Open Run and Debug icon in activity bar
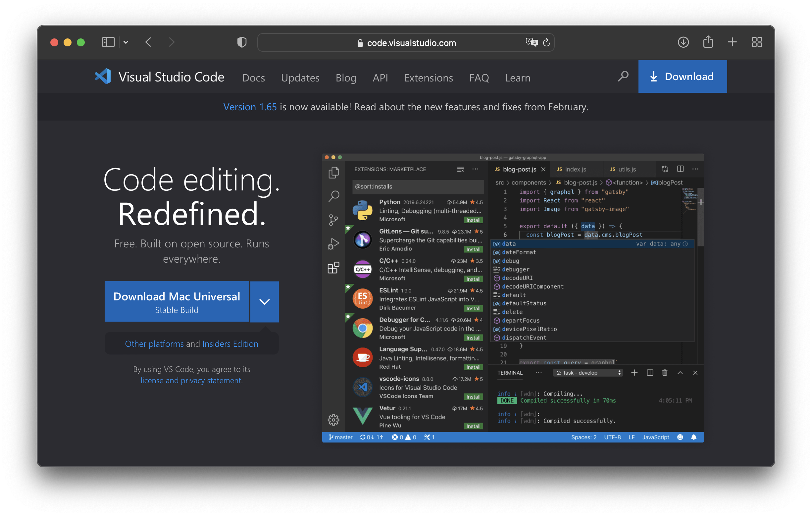The image size is (812, 516). pos(333,244)
